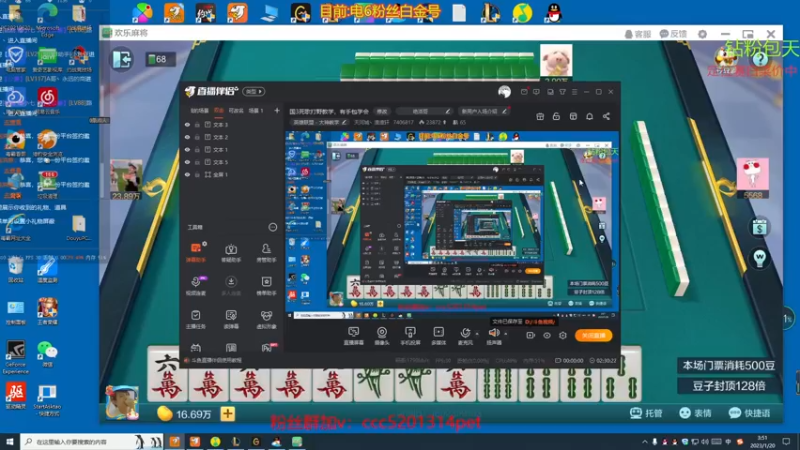Open the 虚拟形象 tool in the toolbox
This screenshot has width=800, height=450.
coord(266,319)
